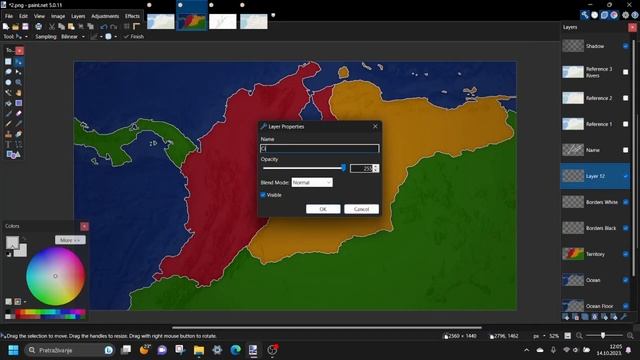Click OK in Layer Properties dialog
This screenshot has height=360, width=640.
tap(323, 209)
